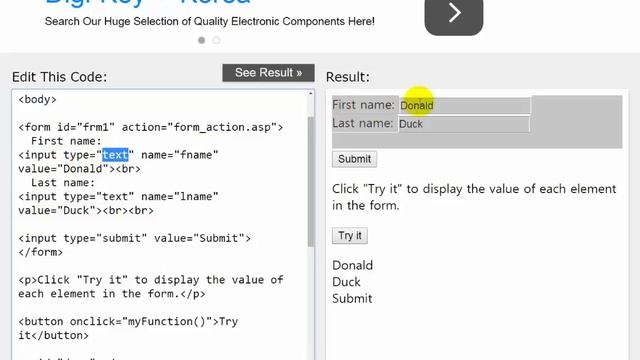Click the button onclick="myFunction()" code line
The height and width of the screenshot is (360, 640).
128,322
